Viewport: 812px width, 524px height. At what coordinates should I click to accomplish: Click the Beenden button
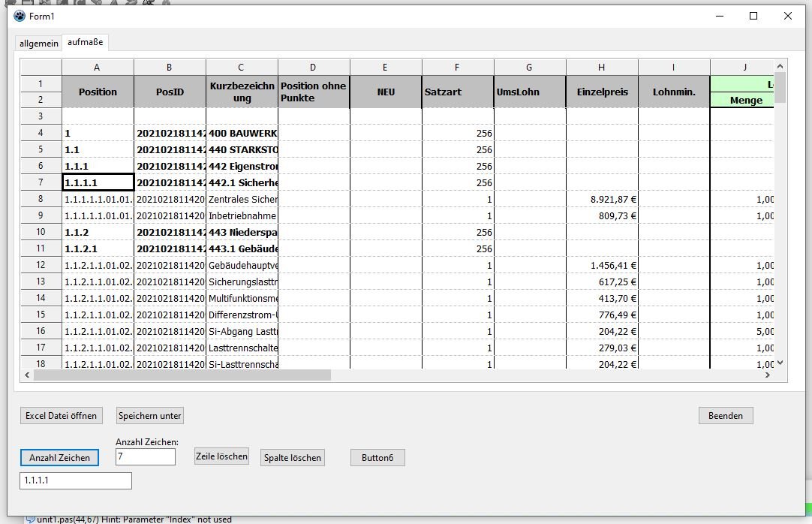point(726,415)
